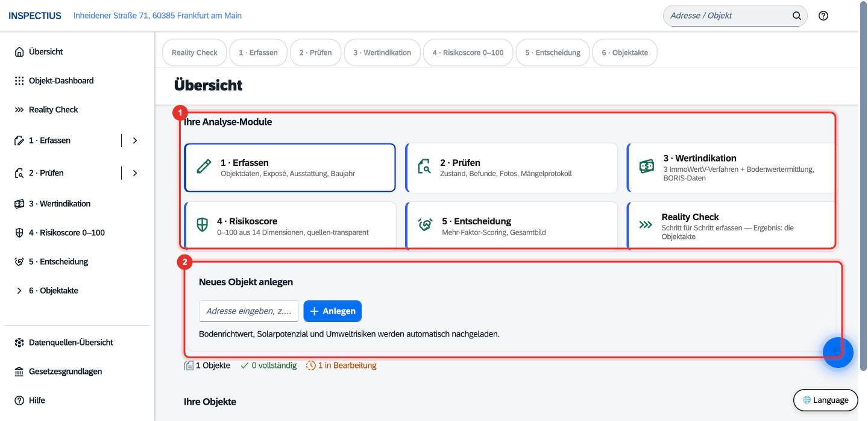Click the shield icon on Risikoscore card
This screenshot has width=868, height=421.
coord(202,225)
